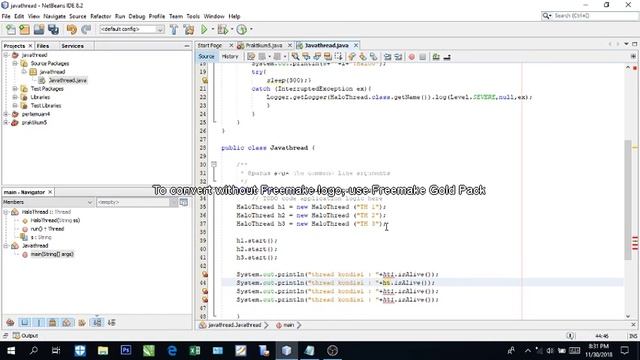This screenshot has width=640, height=360.
Task: Toggle Sort by Source in Navigator
Action: pos(111,322)
